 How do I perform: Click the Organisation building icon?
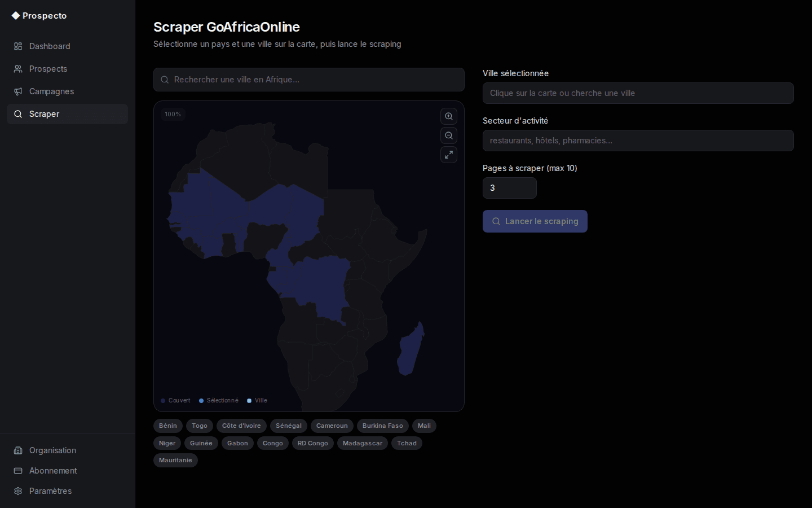pos(18,450)
